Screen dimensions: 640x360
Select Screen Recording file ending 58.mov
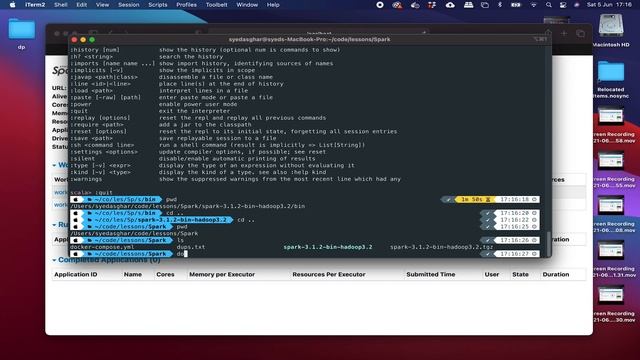point(611,117)
